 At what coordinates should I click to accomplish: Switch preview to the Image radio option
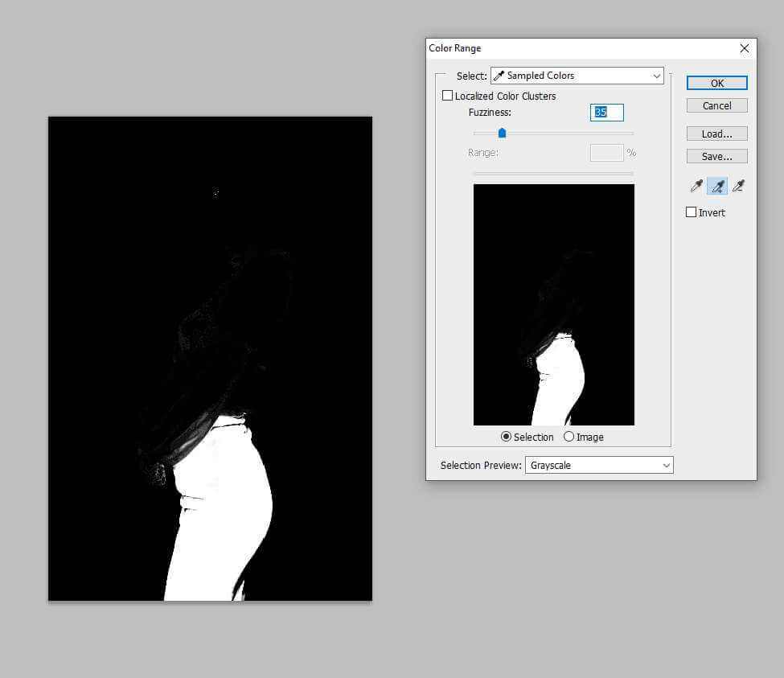click(x=569, y=437)
